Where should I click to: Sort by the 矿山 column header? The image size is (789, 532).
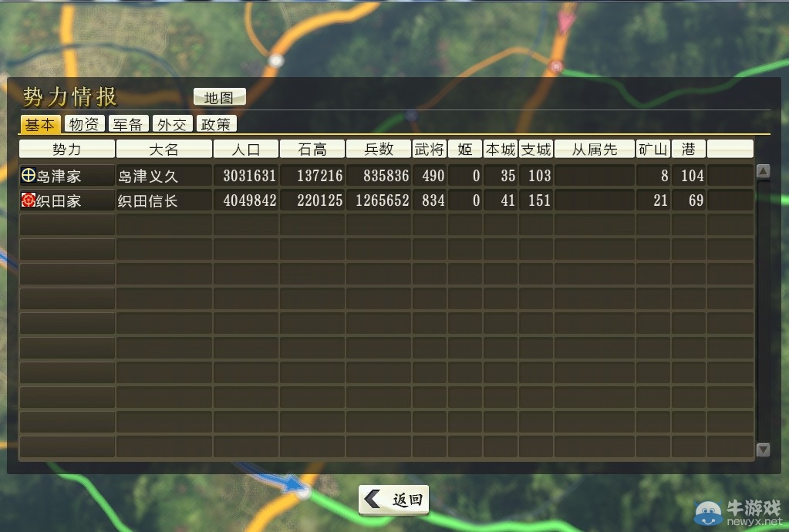pos(652,149)
